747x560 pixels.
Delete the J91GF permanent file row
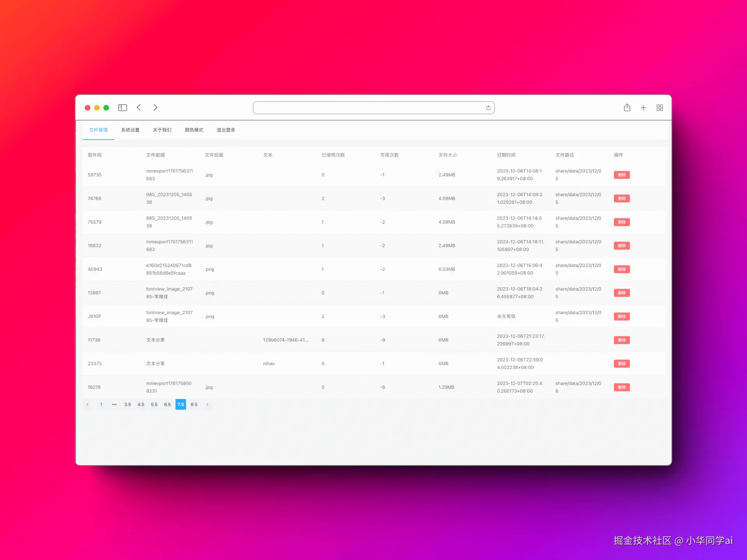(621, 317)
